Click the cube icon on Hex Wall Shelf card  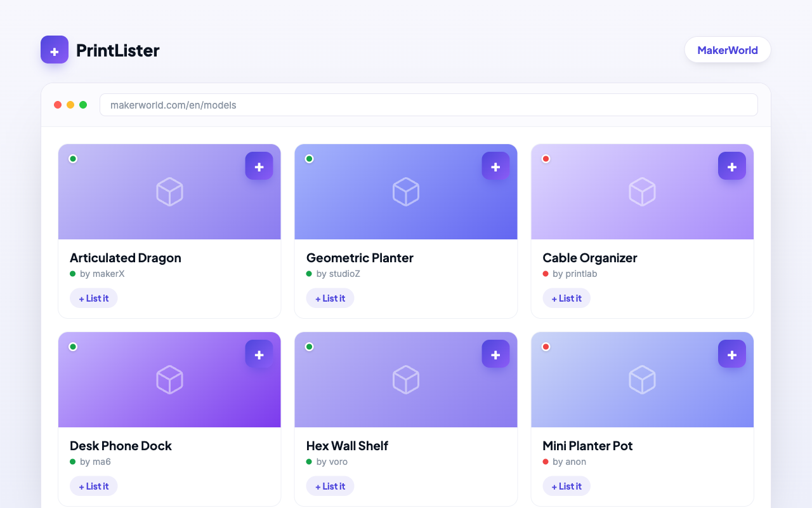coord(406,380)
